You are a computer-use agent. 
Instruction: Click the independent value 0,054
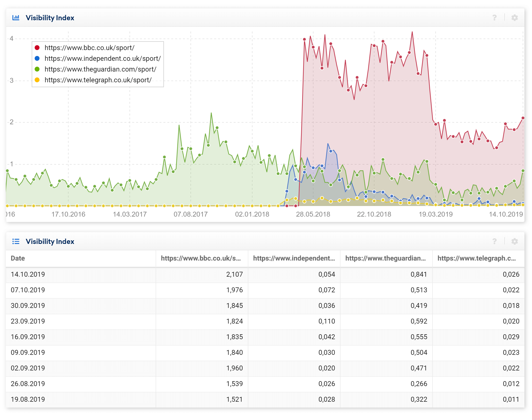327,274
